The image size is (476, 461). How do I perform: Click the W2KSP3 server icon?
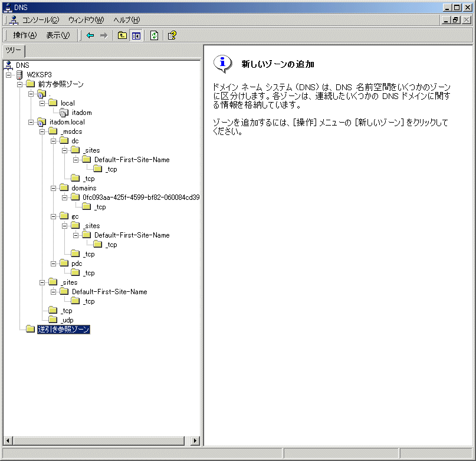19,75
